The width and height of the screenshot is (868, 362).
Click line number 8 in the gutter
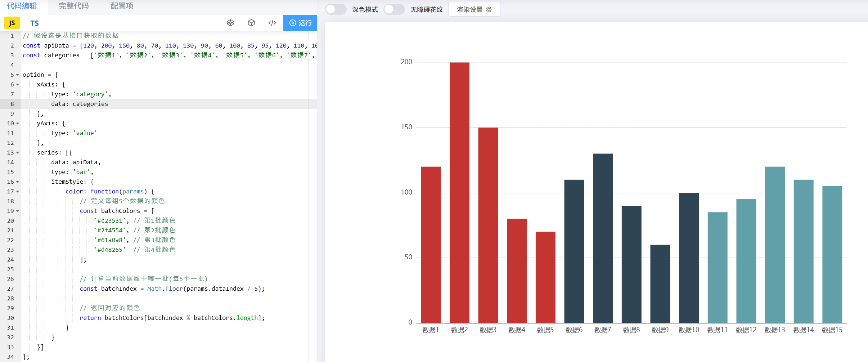point(12,104)
